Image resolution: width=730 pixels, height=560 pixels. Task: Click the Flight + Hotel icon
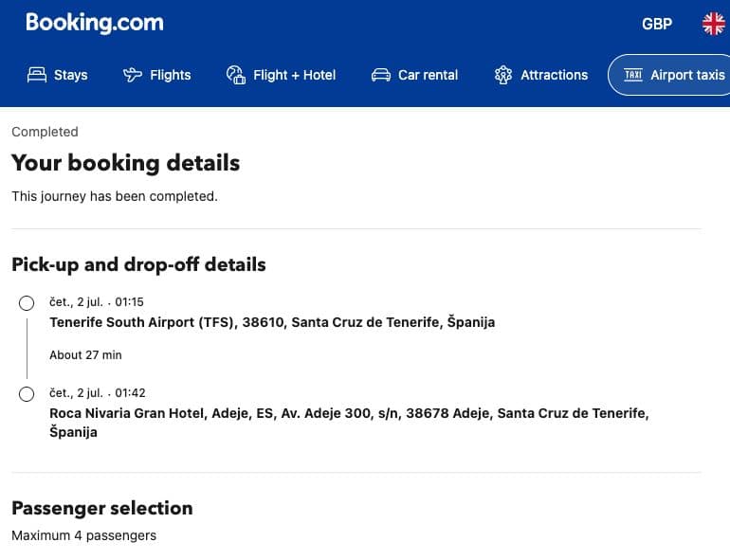pos(235,75)
